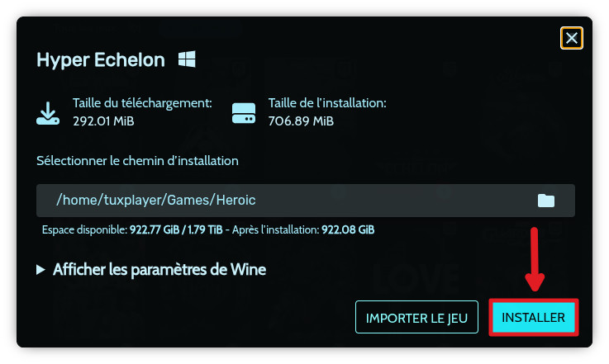
Task: Click the download size arrow icon
Action: click(48, 112)
